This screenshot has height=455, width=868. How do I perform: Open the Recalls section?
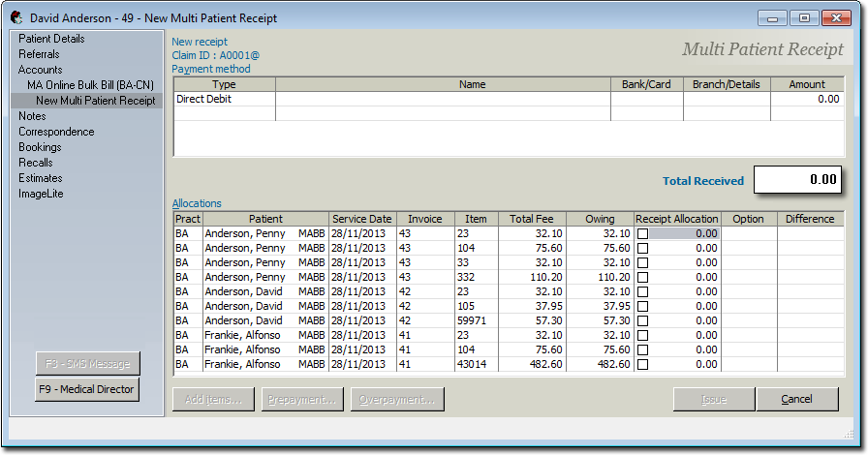point(36,163)
